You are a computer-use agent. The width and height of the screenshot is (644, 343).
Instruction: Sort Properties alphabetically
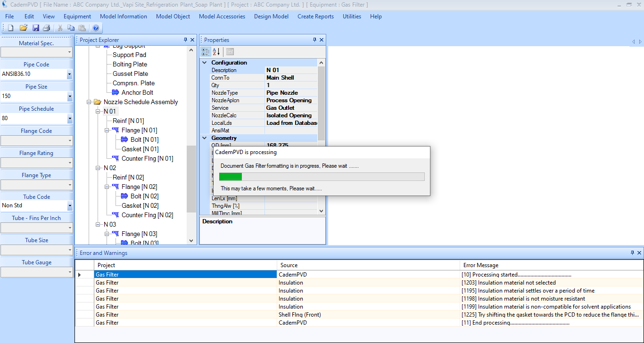(216, 52)
